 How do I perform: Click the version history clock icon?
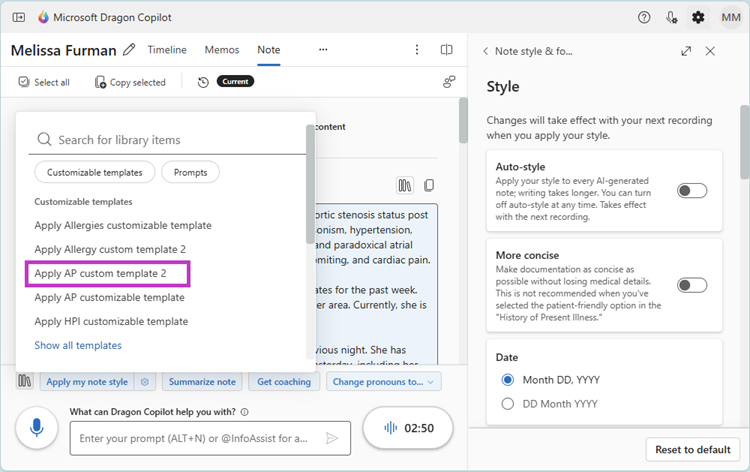click(203, 82)
